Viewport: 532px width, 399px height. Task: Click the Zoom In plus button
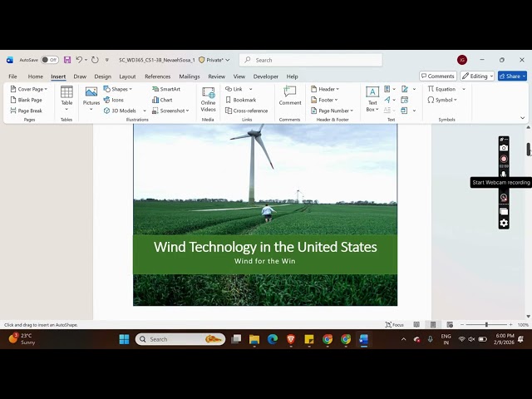(510, 325)
